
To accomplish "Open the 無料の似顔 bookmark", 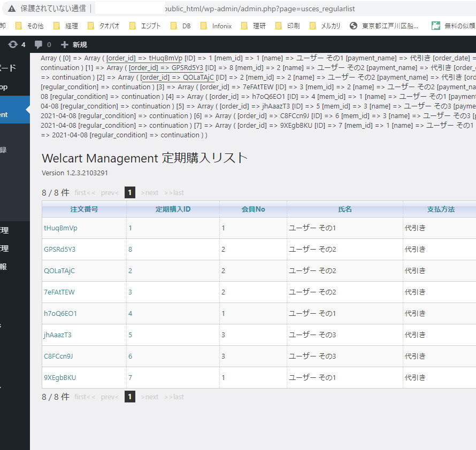I will [454, 26].
